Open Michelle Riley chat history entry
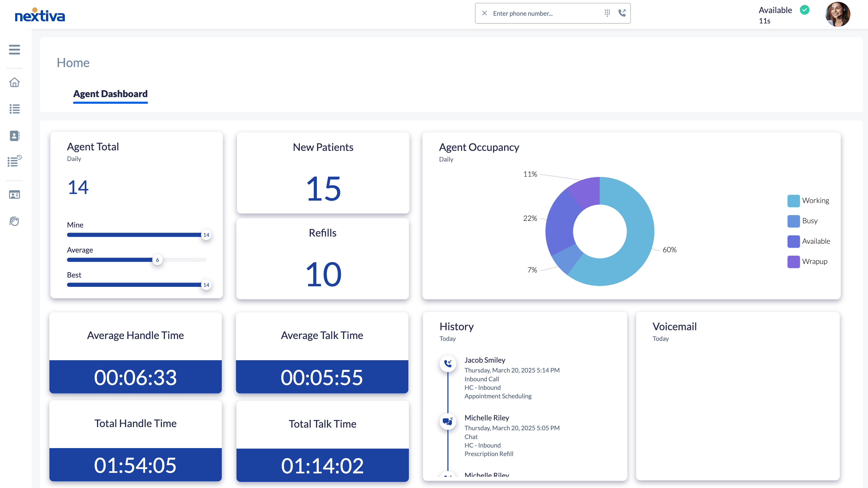This screenshot has width=868, height=488. [487, 418]
